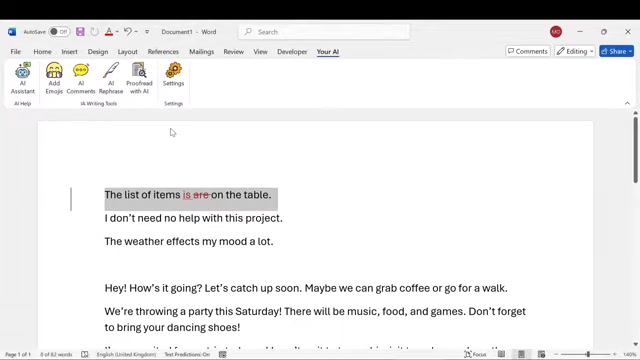Switch to Focus mode

[x=476, y=354]
